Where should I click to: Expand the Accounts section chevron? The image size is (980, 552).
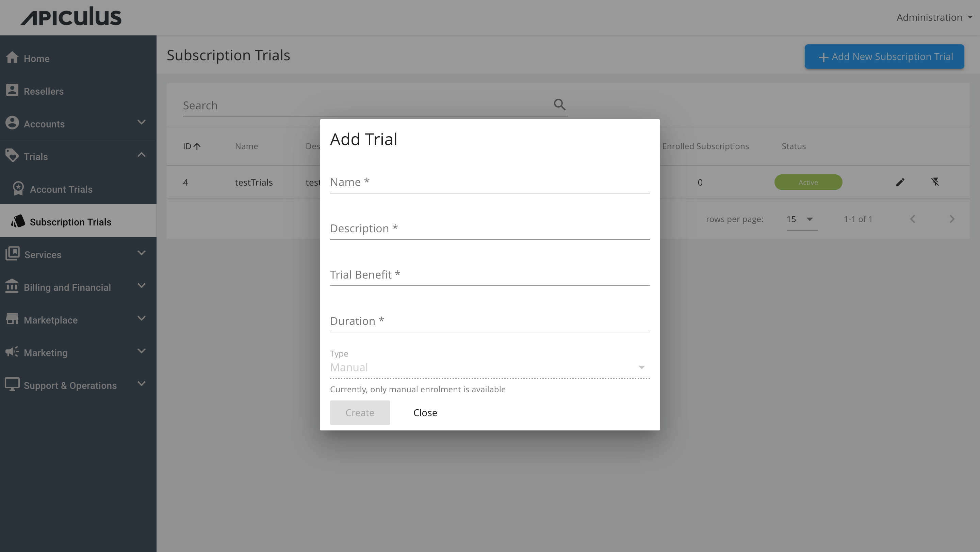(x=141, y=123)
